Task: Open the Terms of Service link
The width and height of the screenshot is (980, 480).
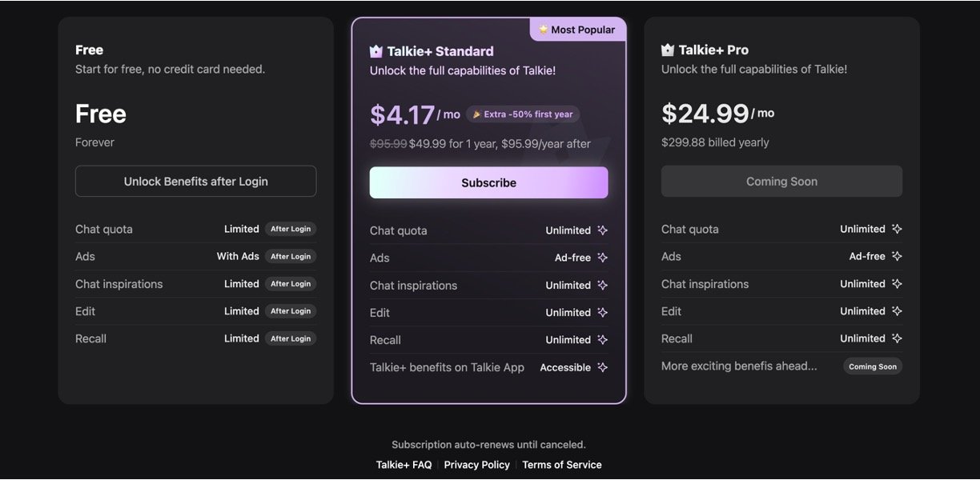Action: click(x=562, y=465)
